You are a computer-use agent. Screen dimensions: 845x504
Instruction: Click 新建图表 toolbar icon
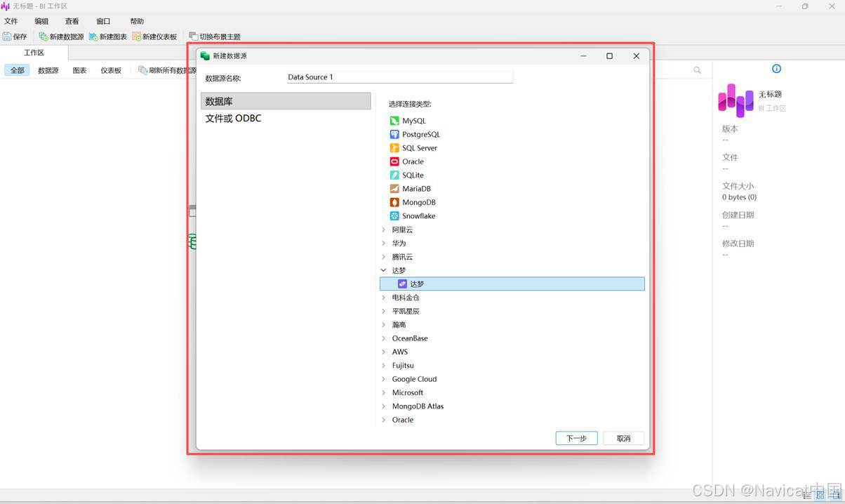click(107, 37)
